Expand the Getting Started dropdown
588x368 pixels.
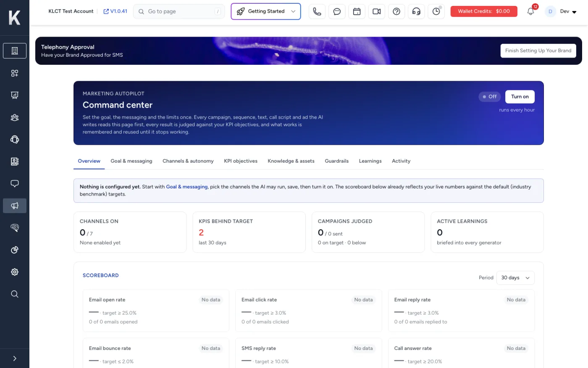[x=266, y=11]
